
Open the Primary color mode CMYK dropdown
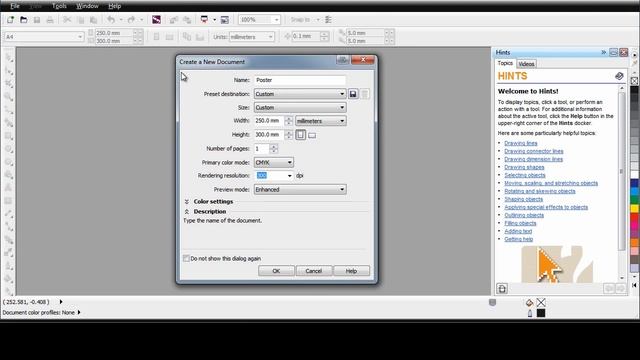[273, 162]
